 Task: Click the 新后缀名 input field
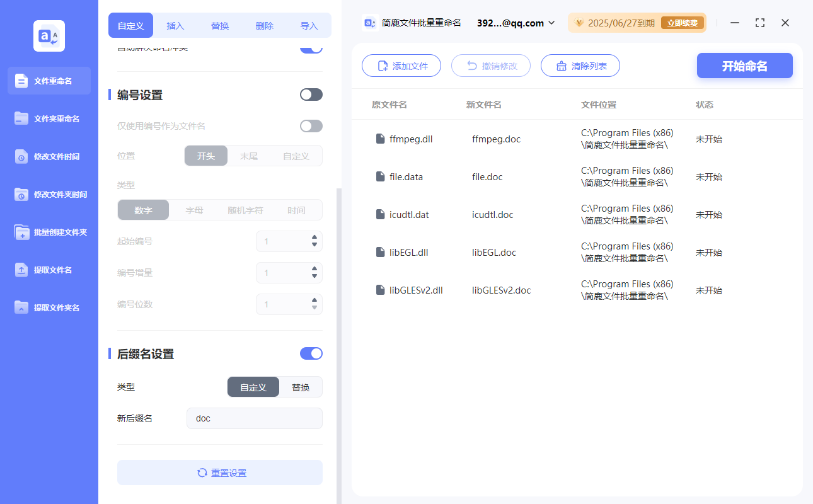[x=254, y=418]
